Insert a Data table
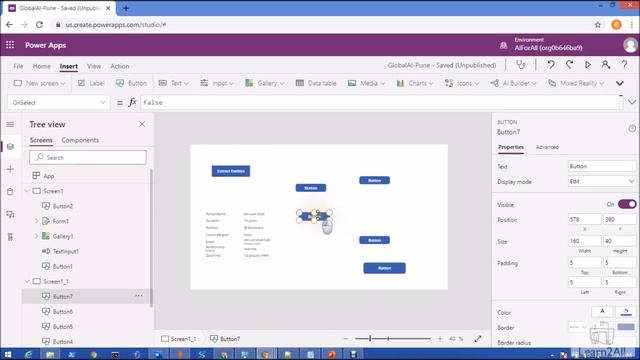 [x=316, y=83]
